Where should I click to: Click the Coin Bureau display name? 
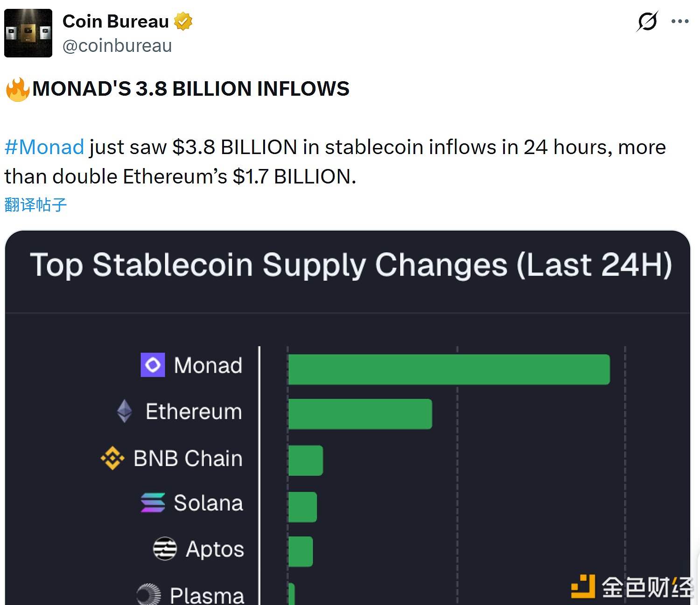[x=116, y=21]
